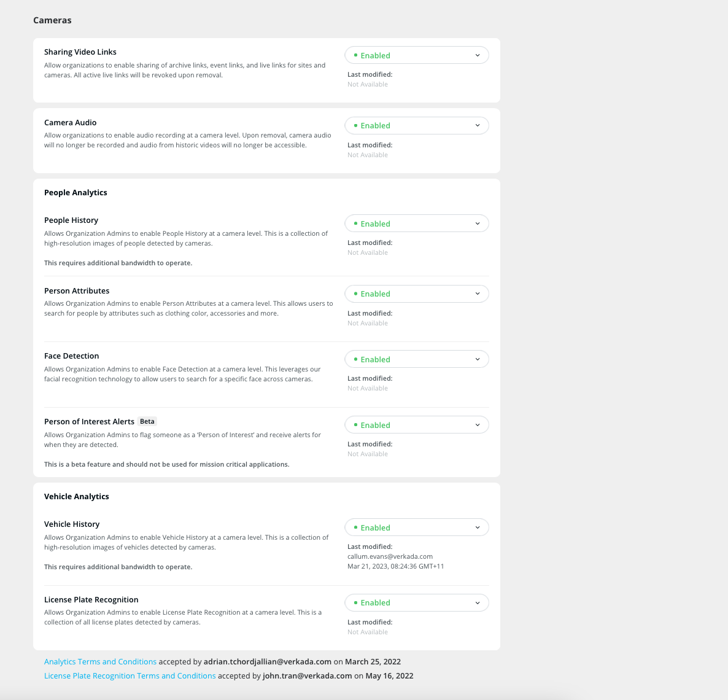Open the Face Detection status dropdown
The image size is (728, 700).
pyautogui.click(x=416, y=359)
